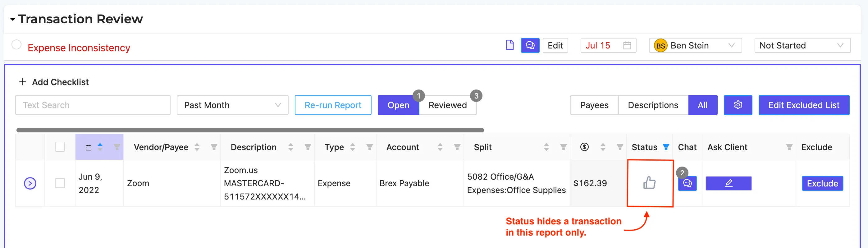Switch to the Reviewed tab
This screenshot has width=868, height=248.
click(x=447, y=105)
